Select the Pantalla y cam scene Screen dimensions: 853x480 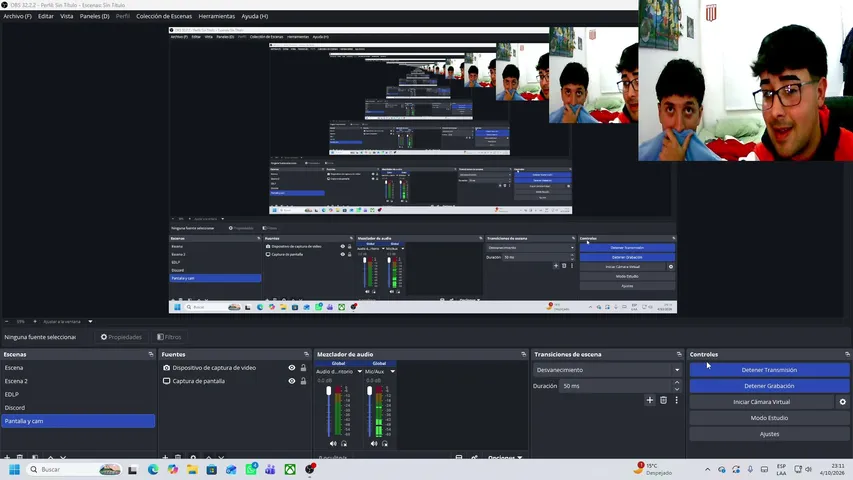point(78,421)
